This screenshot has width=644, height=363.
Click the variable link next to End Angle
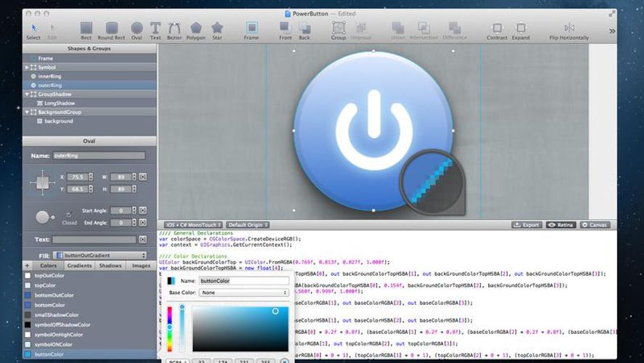tap(143, 222)
